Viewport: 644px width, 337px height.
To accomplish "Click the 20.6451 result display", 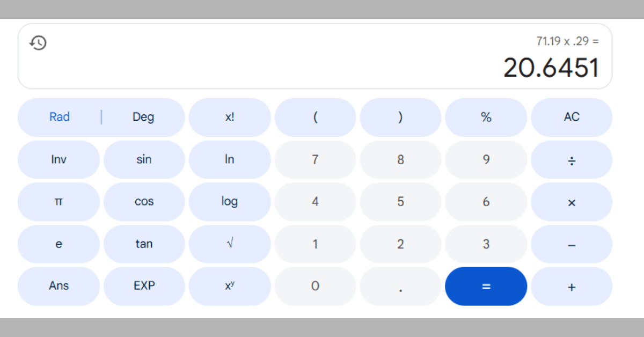I will pyautogui.click(x=551, y=68).
